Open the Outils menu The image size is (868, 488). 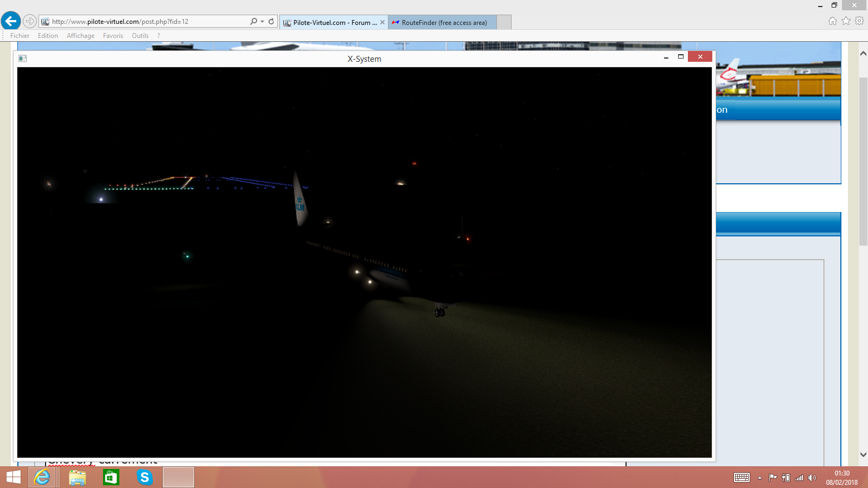tap(140, 36)
